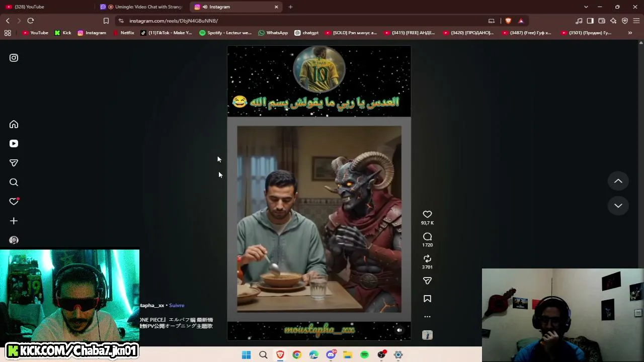The height and width of the screenshot is (362, 644).
Task: Create a new post with the plus icon
Action: click(14, 221)
